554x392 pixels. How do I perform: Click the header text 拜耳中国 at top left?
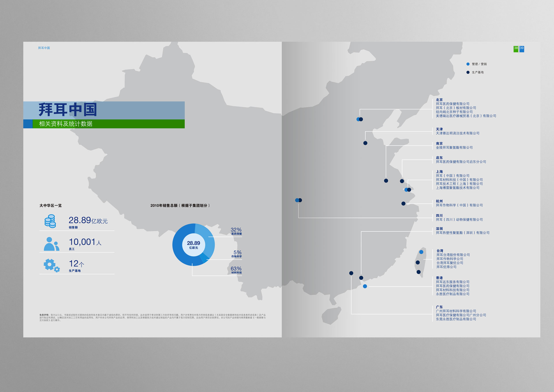tap(44, 48)
